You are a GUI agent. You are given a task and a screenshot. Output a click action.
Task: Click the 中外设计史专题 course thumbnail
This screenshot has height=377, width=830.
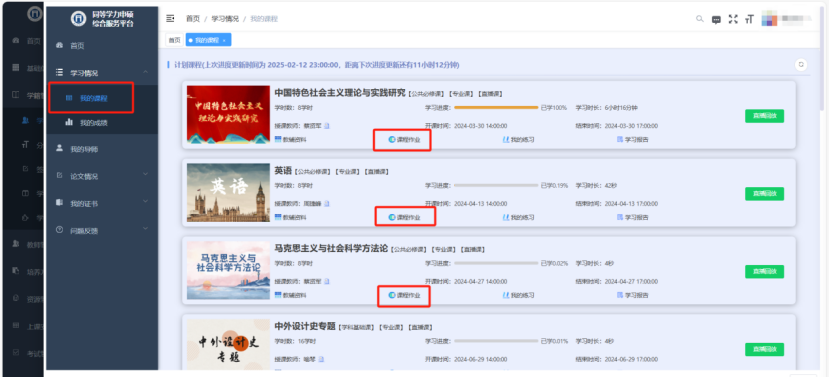click(x=229, y=344)
